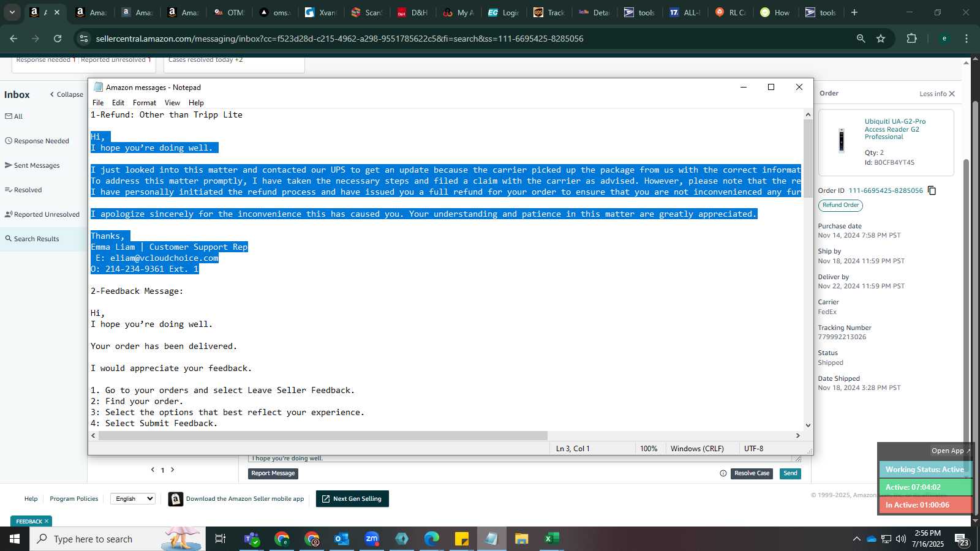Click Notepad vertical scrollbar down arrow

point(808,425)
